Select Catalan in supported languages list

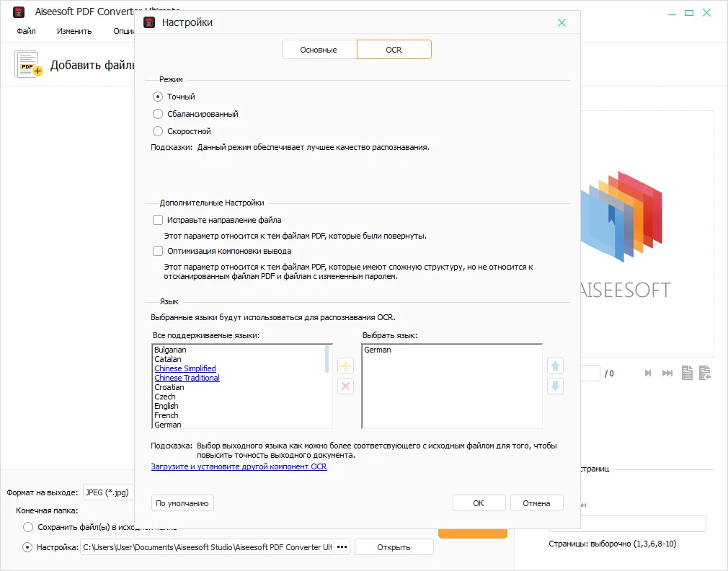tap(168, 359)
